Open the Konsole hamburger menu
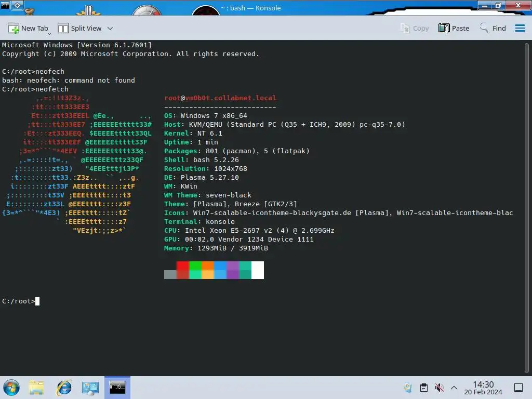Viewport: 532px width, 399px height. pos(520,28)
